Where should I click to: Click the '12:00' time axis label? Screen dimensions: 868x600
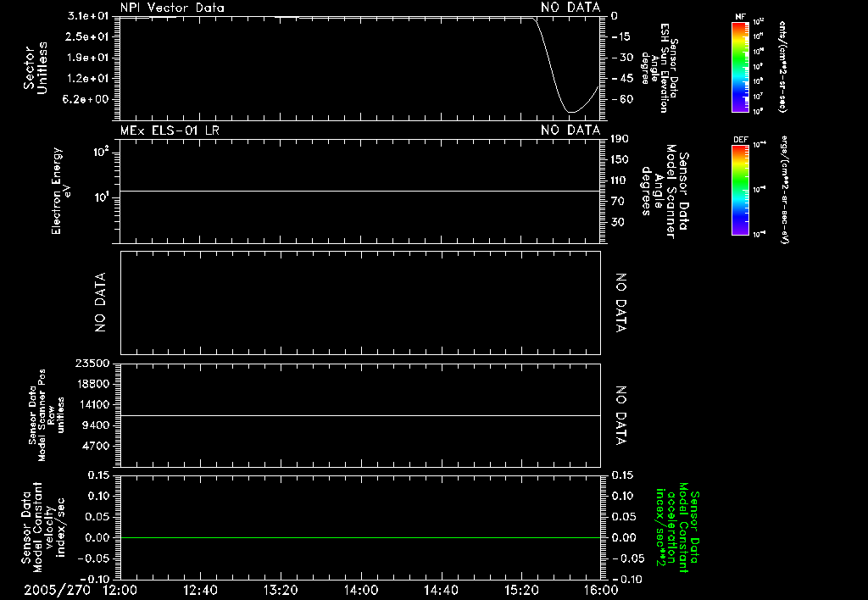(120, 590)
